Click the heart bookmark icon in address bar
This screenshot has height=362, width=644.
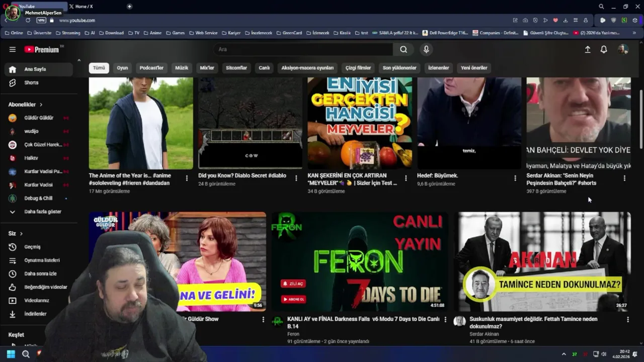pyautogui.click(x=555, y=20)
